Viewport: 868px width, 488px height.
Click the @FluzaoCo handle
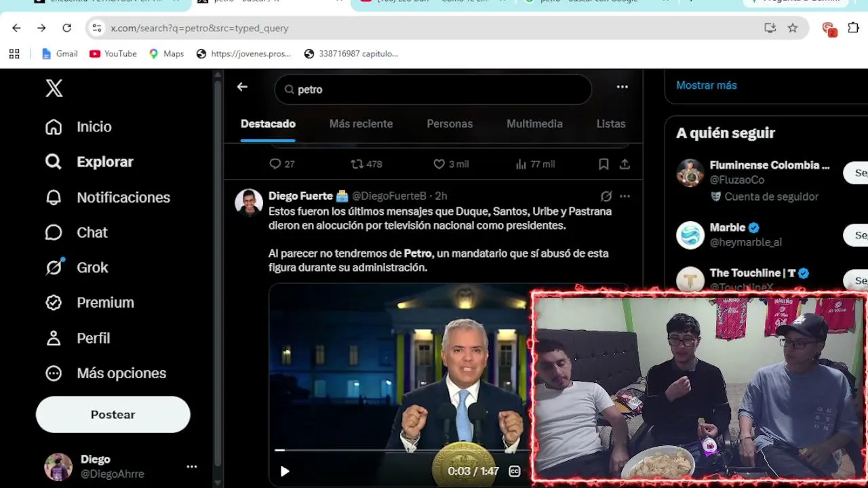pyautogui.click(x=737, y=180)
